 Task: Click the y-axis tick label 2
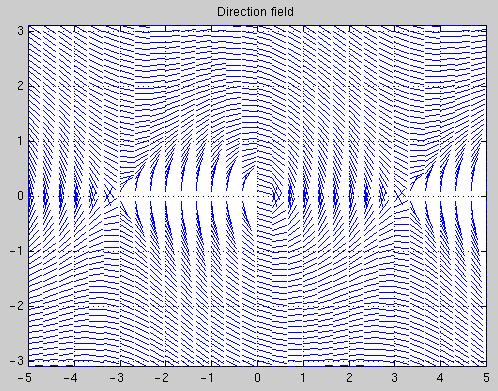pos(21,86)
